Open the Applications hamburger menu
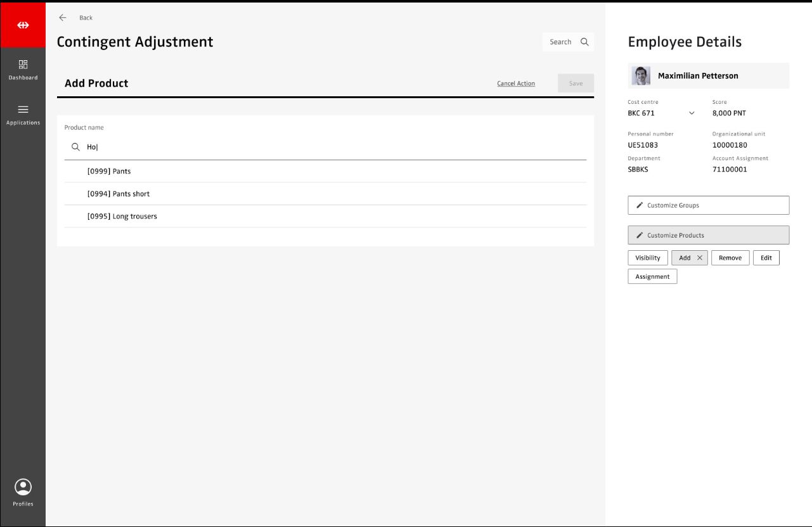This screenshot has height=527, width=812. tap(23, 110)
